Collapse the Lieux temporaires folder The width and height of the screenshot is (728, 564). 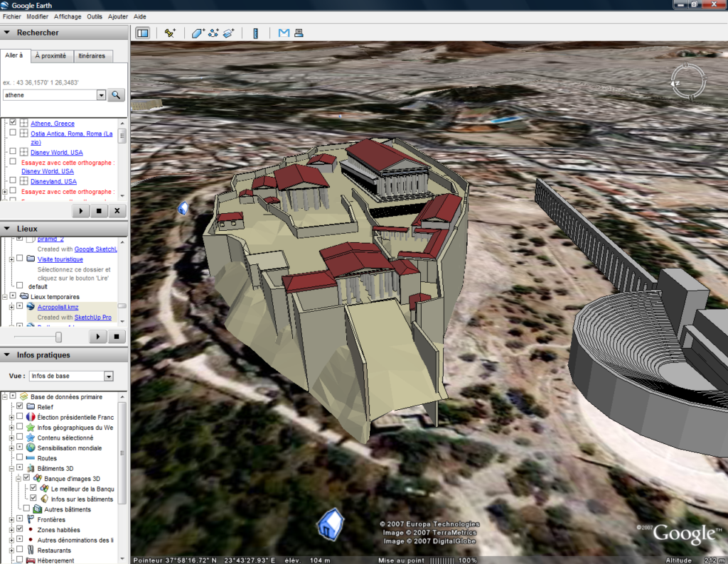(x=5, y=296)
